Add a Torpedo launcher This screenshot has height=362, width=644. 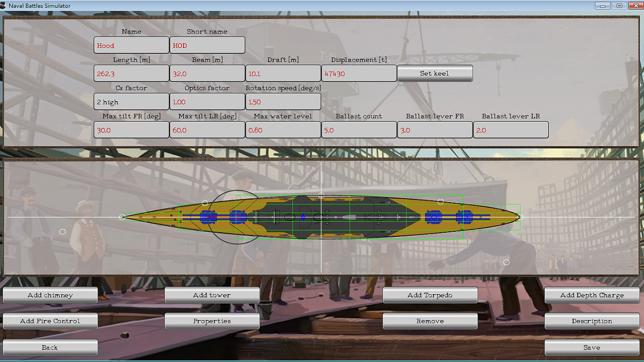pos(430,295)
